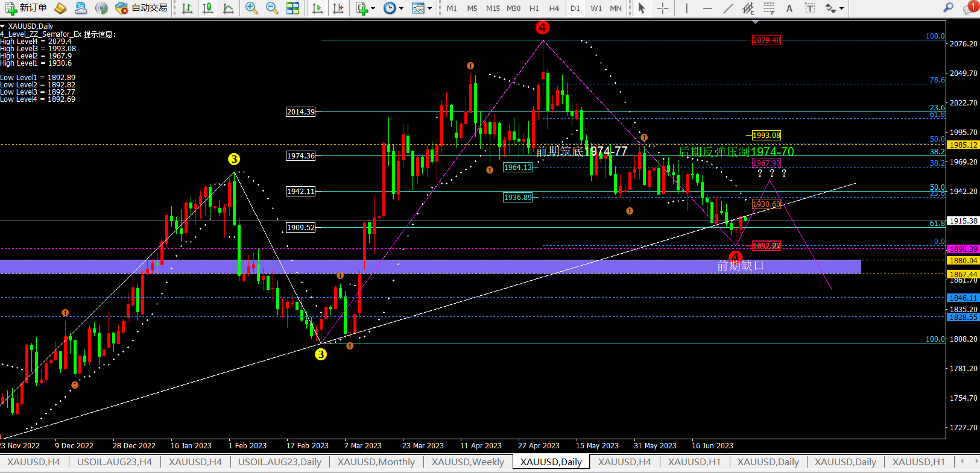Select the 1909.52 price label

(x=300, y=227)
